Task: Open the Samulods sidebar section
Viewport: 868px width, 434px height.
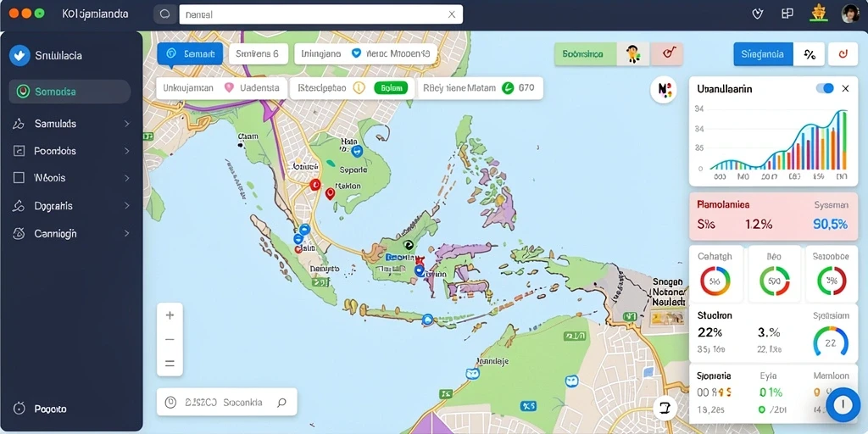Action: [x=71, y=124]
